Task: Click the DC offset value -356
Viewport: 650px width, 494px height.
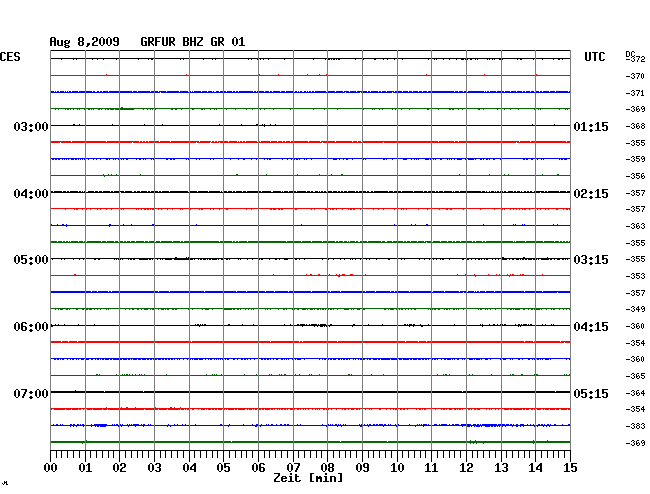Action: 635,176
